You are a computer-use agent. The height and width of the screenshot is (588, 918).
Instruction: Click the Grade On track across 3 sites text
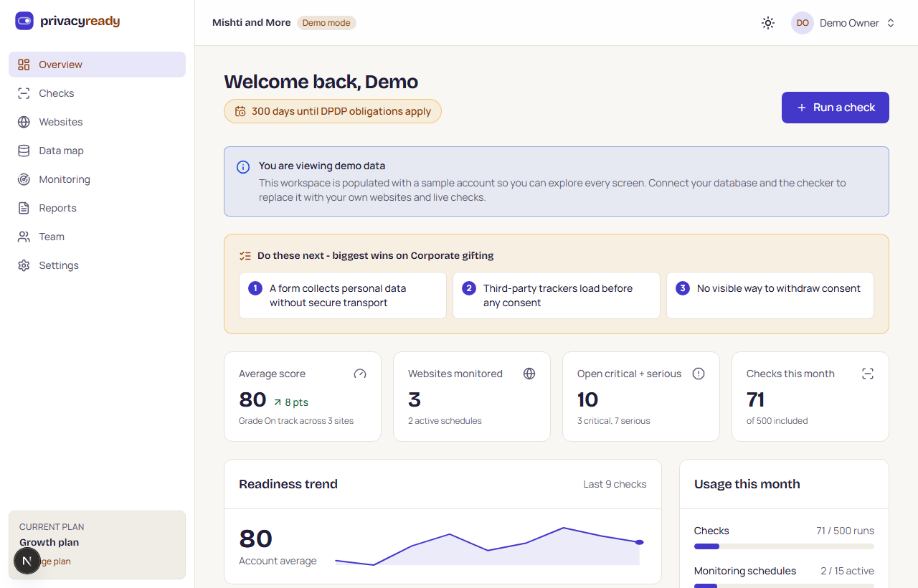coord(296,421)
